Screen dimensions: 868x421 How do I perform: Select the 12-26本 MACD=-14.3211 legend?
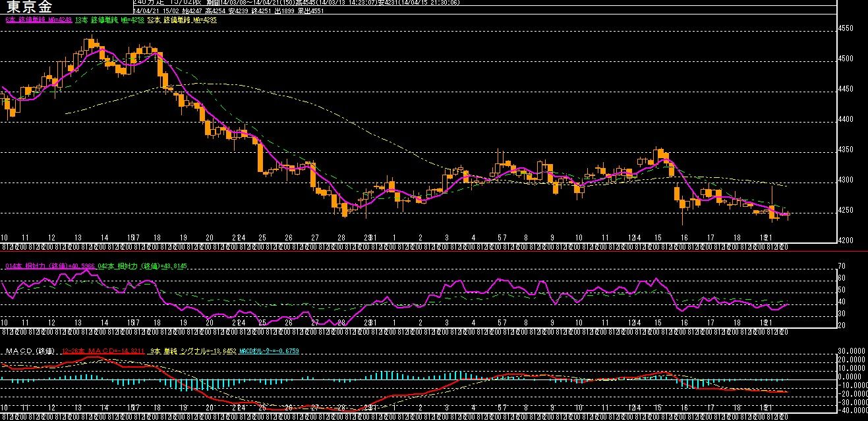pyautogui.click(x=103, y=351)
